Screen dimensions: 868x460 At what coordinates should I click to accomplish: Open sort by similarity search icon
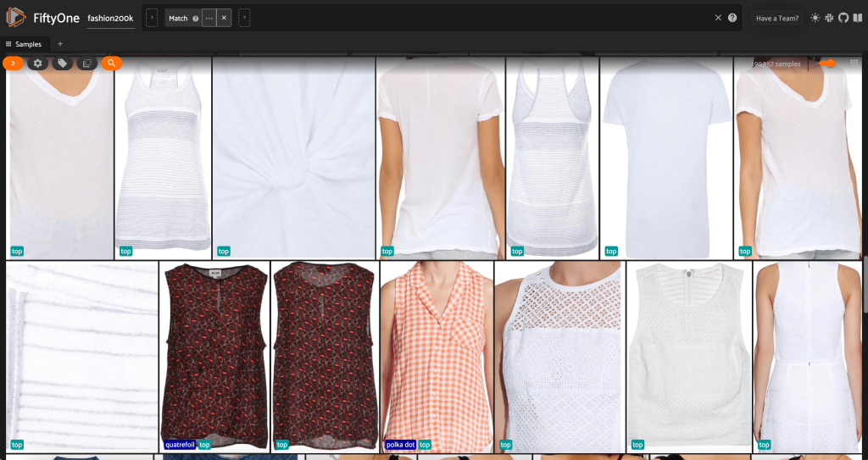click(112, 64)
